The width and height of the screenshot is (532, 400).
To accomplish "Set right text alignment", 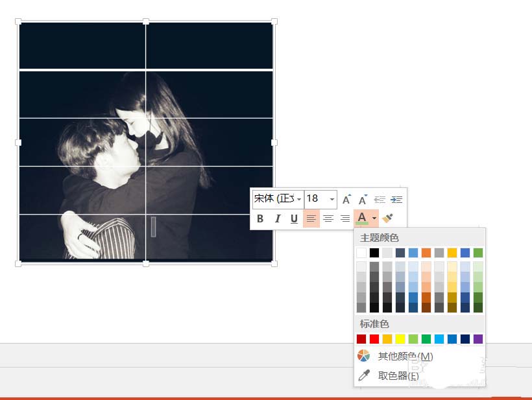I will pyautogui.click(x=345, y=218).
